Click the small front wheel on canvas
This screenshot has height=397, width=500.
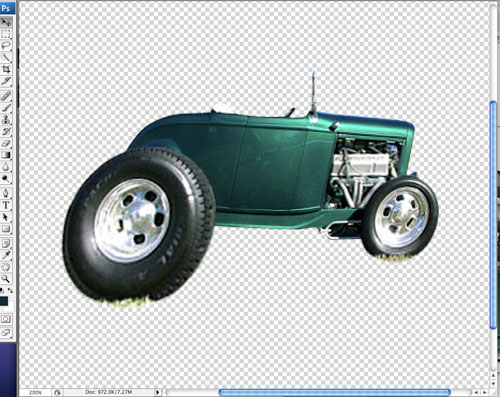400,217
